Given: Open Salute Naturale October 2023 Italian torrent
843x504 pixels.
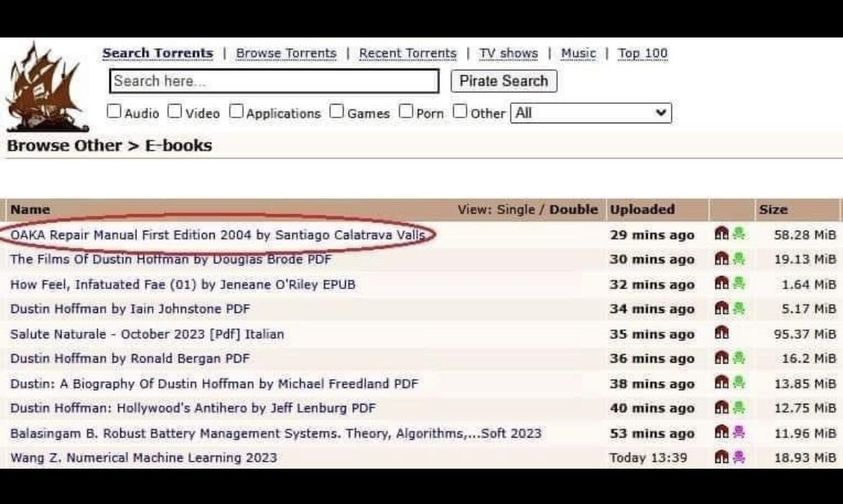Looking at the screenshot, I should 147,334.
